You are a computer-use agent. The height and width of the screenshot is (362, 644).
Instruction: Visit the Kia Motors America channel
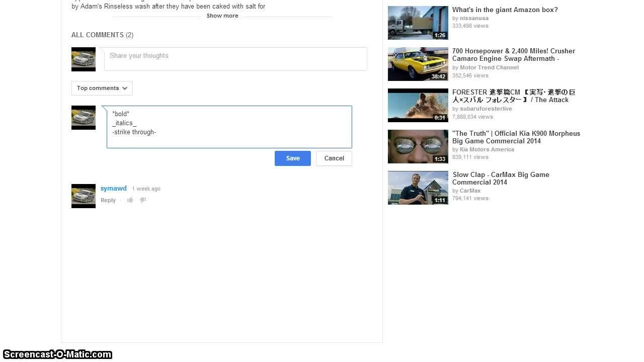(x=487, y=149)
